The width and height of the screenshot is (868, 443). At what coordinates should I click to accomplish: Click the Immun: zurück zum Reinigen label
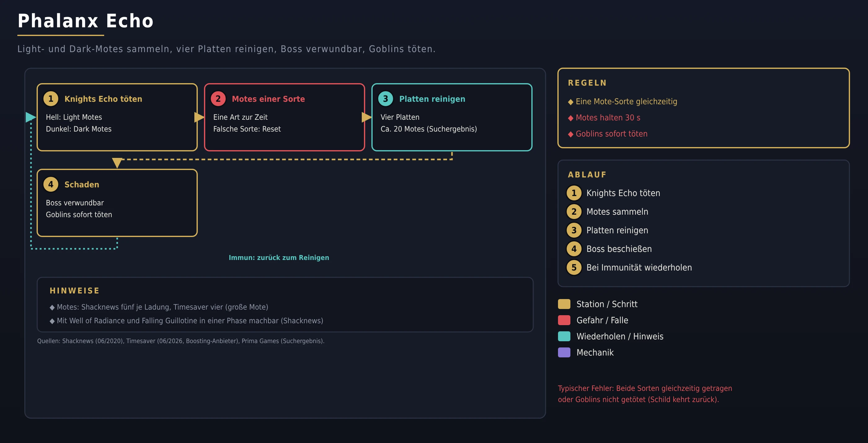tap(279, 257)
